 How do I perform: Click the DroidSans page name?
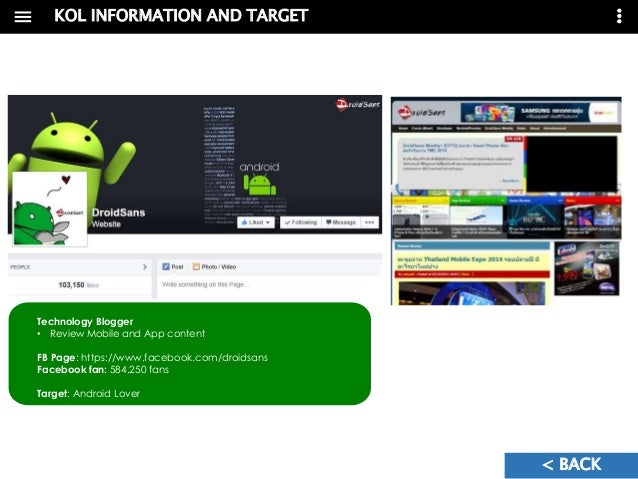coord(118,212)
